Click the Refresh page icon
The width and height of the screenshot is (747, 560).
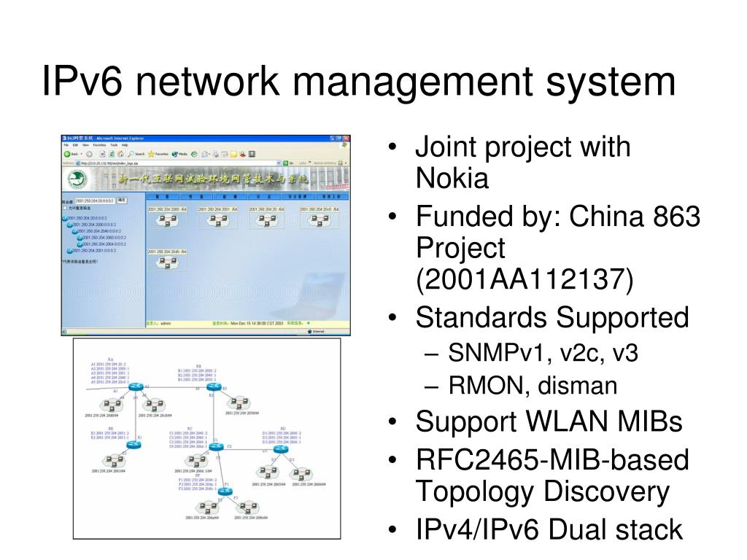pos(112,154)
